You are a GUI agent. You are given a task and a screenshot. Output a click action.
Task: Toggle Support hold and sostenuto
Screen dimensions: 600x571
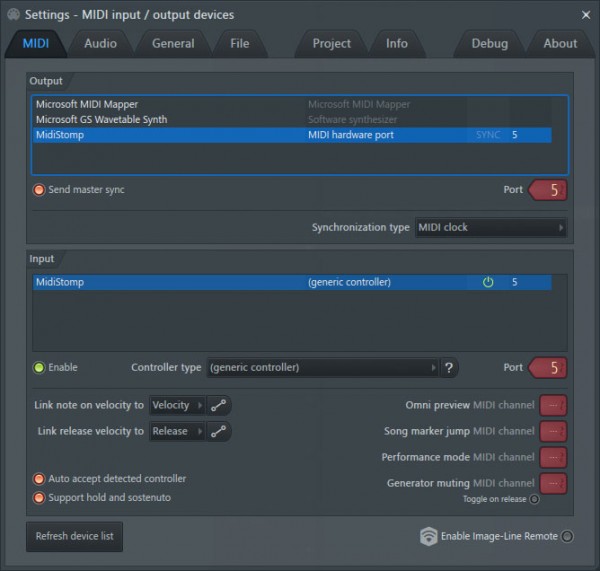coord(39,497)
